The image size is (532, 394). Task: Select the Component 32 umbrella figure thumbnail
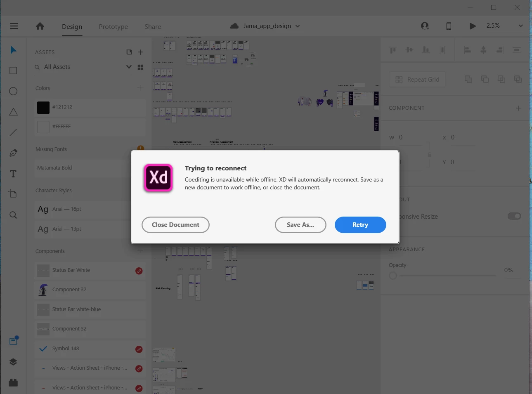pyautogui.click(x=43, y=290)
